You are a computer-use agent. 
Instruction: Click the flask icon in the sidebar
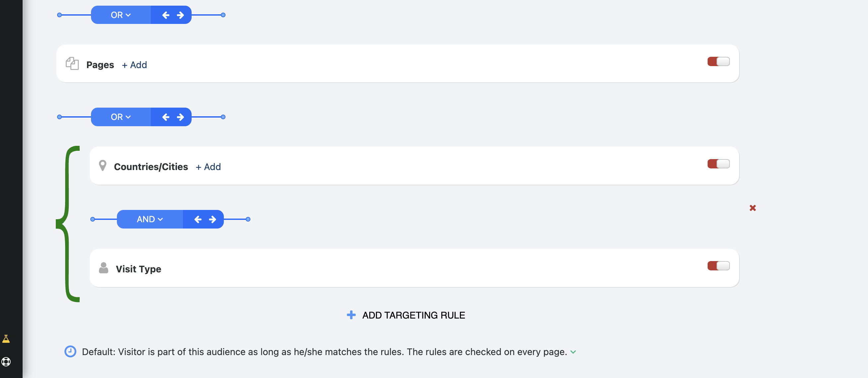pyautogui.click(x=6, y=338)
